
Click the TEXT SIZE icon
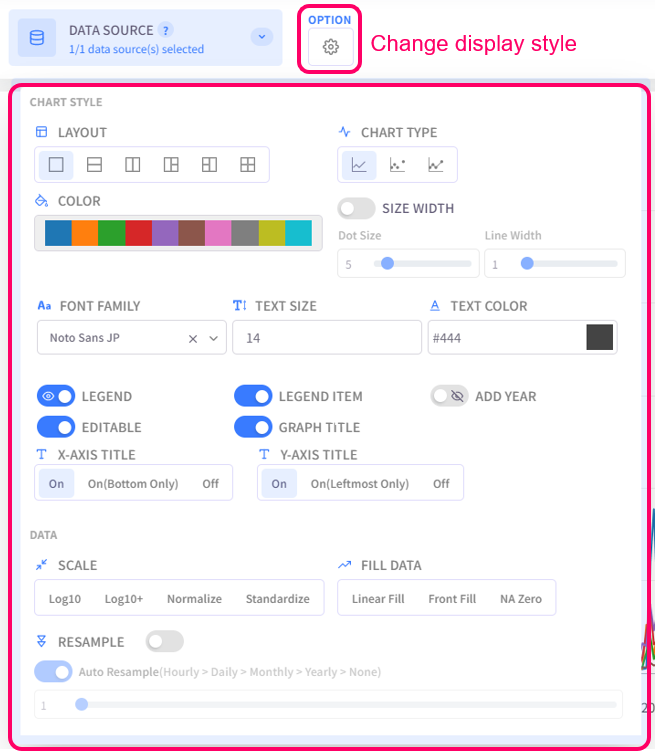click(x=239, y=305)
